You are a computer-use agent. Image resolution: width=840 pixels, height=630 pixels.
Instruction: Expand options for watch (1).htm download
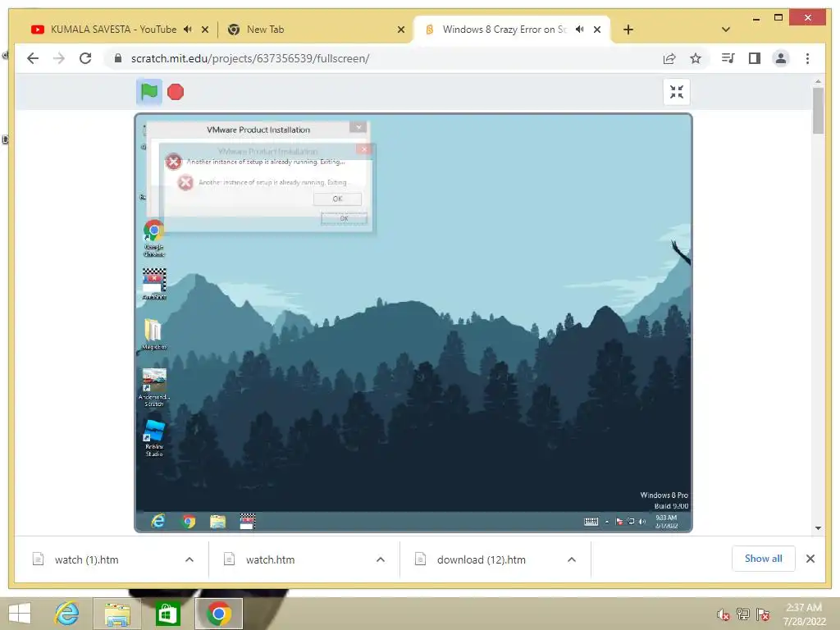click(189, 559)
